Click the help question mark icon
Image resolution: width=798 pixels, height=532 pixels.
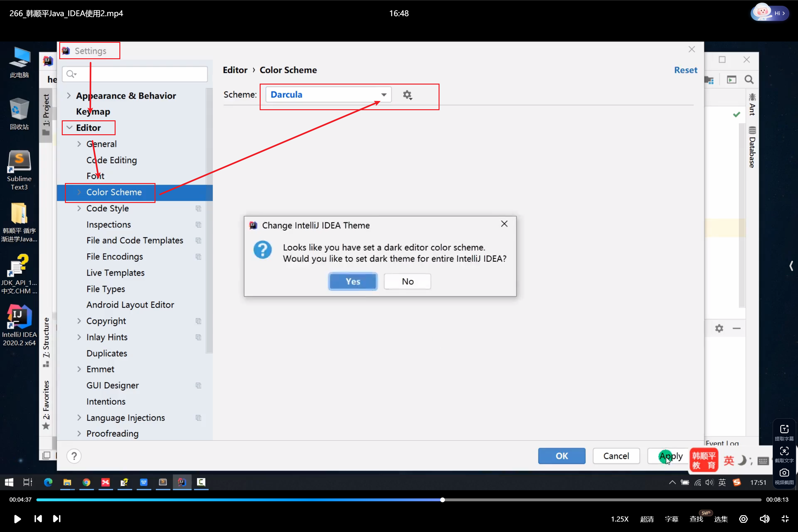coord(74,456)
